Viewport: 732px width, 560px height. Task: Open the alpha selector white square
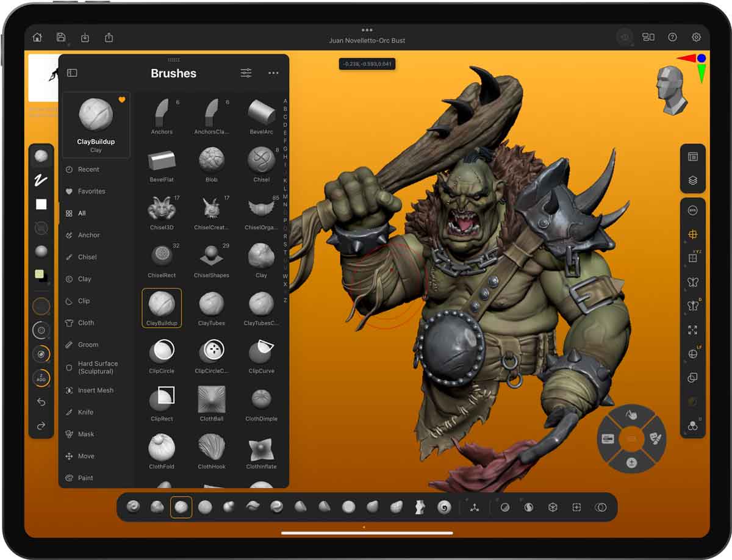(x=41, y=204)
